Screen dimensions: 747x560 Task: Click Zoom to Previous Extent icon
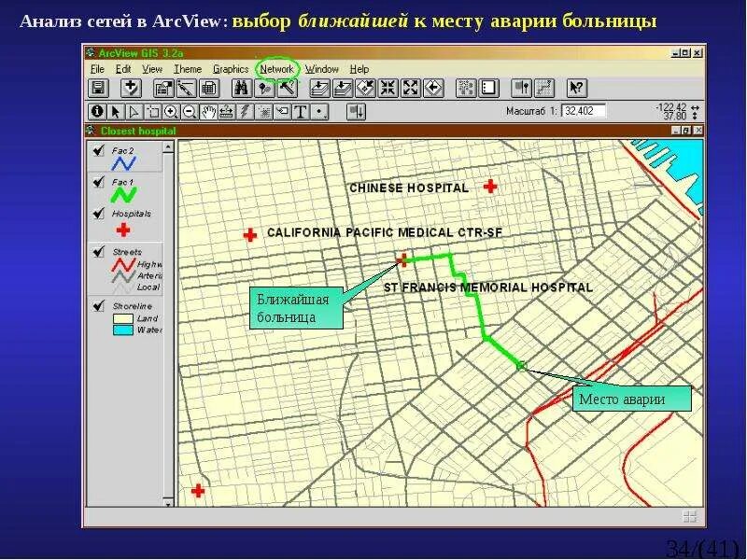433,88
